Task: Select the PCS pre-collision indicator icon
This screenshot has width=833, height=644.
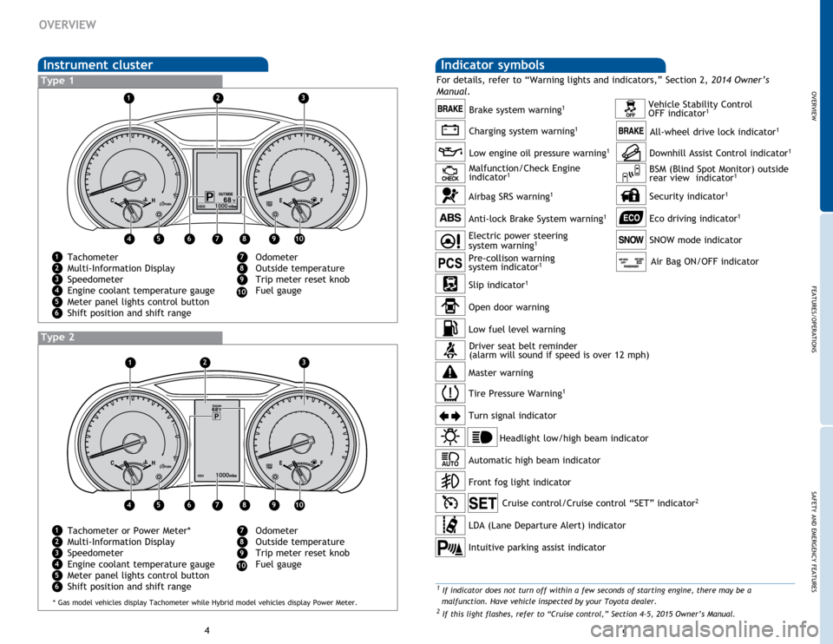Action: (x=450, y=262)
